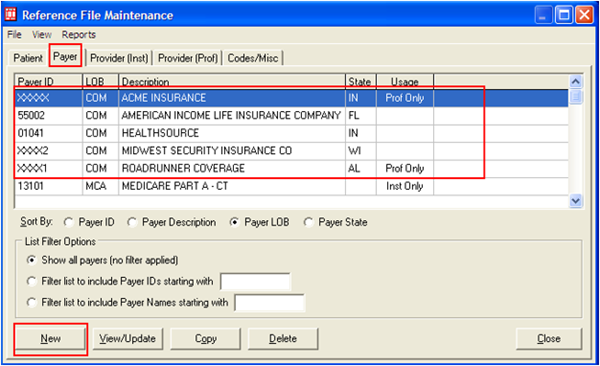Click the New button
The height and width of the screenshot is (366, 600).
pos(51,339)
